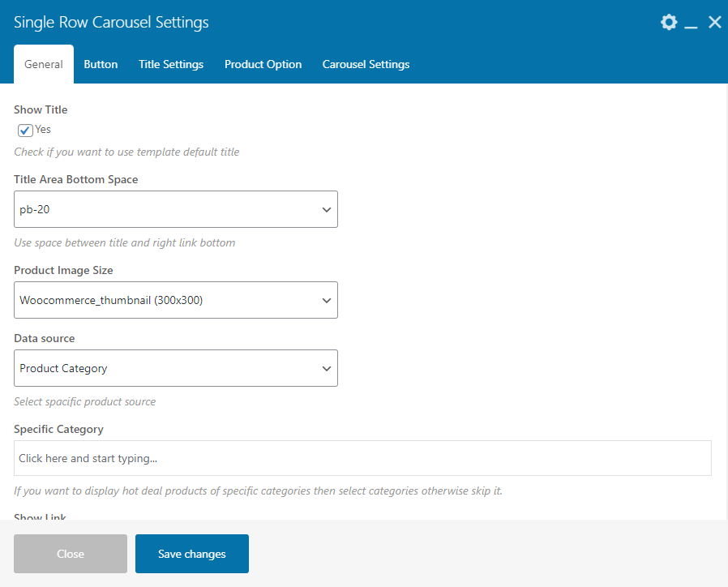
Task: Click the Product Image Size field label
Action: [63, 270]
